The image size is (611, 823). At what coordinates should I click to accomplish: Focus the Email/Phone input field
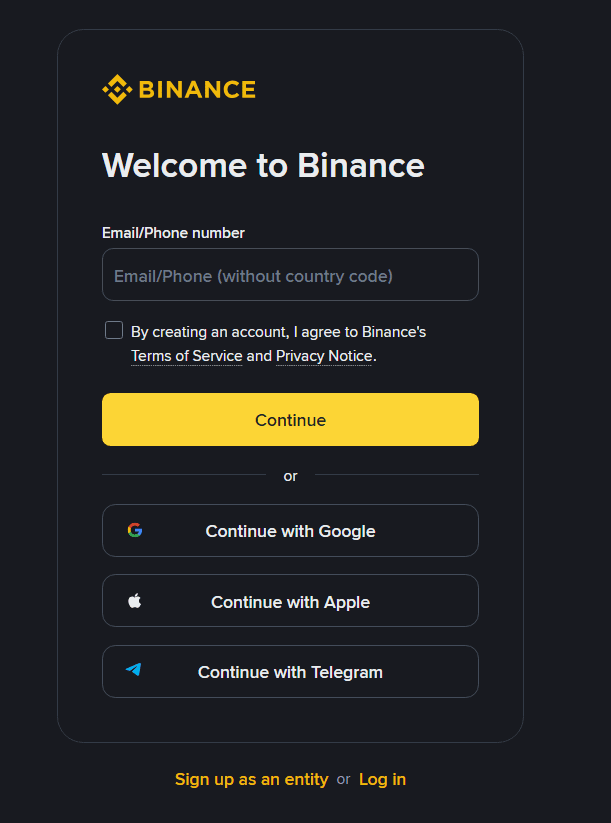tap(290, 275)
